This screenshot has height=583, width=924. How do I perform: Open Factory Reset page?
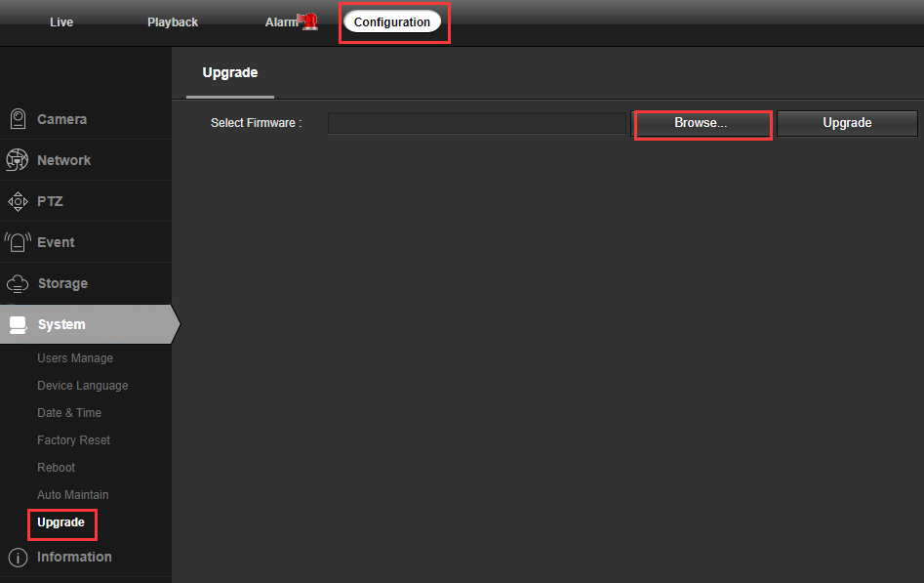[x=73, y=440]
